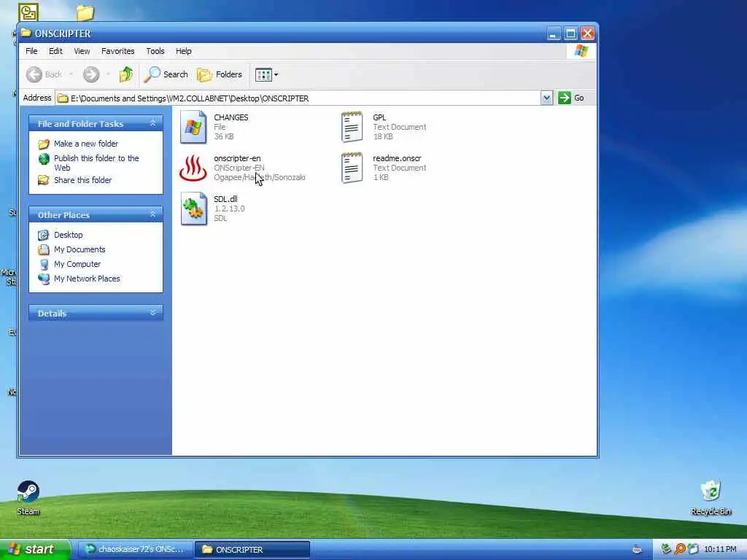
Task: Open the Help menu
Action: [x=183, y=51]
